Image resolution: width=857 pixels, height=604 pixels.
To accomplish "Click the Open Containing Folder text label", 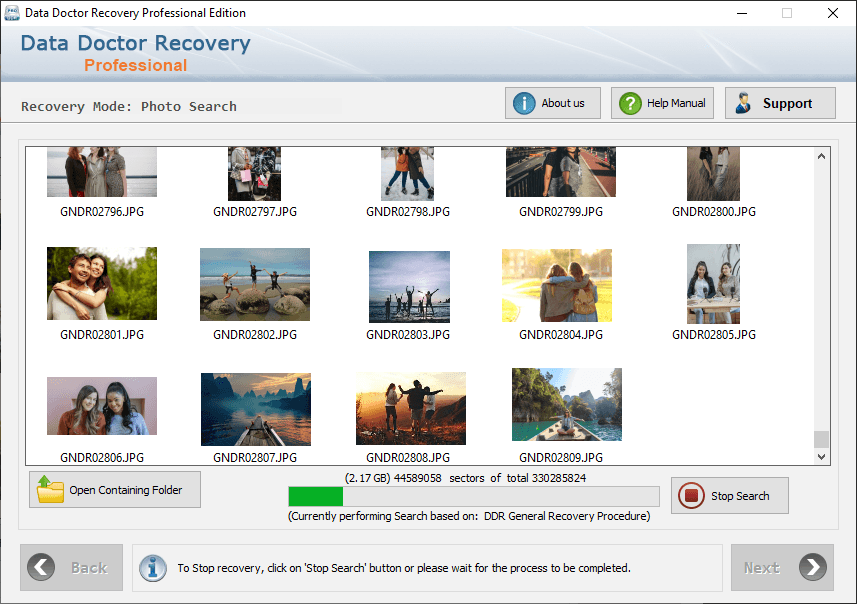I will 126,490.
